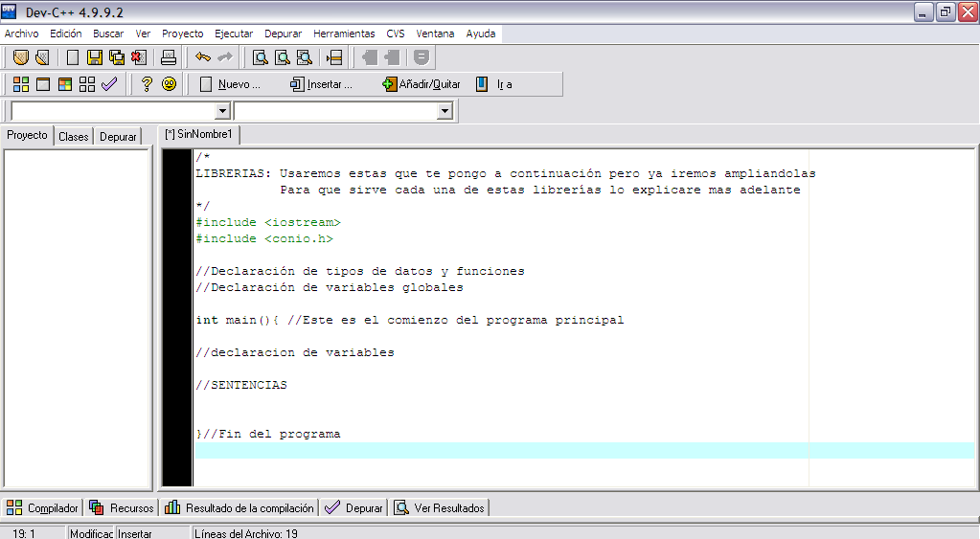Click the yellow question mark help icon
This screenshot has width=980, height=539.
coord(147,84)
